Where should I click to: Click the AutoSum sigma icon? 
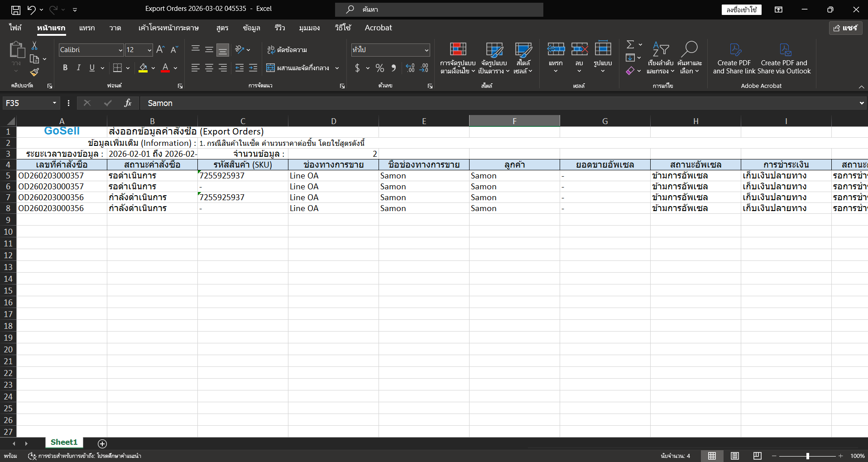[630, 44]
